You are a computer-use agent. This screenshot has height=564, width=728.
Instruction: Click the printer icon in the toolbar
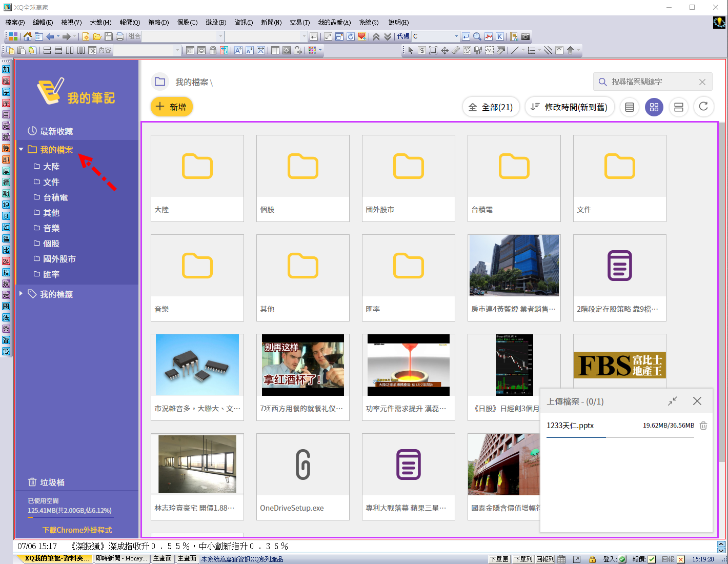pos(119,36)
